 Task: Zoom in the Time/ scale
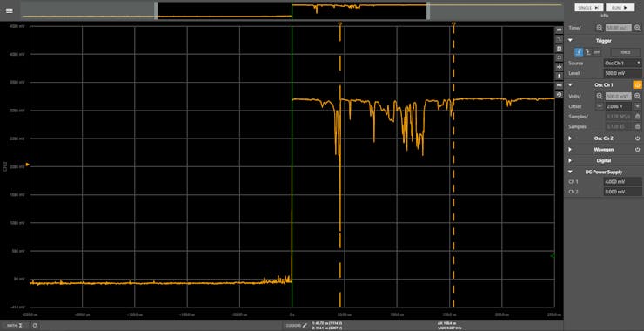click(637, 28)
